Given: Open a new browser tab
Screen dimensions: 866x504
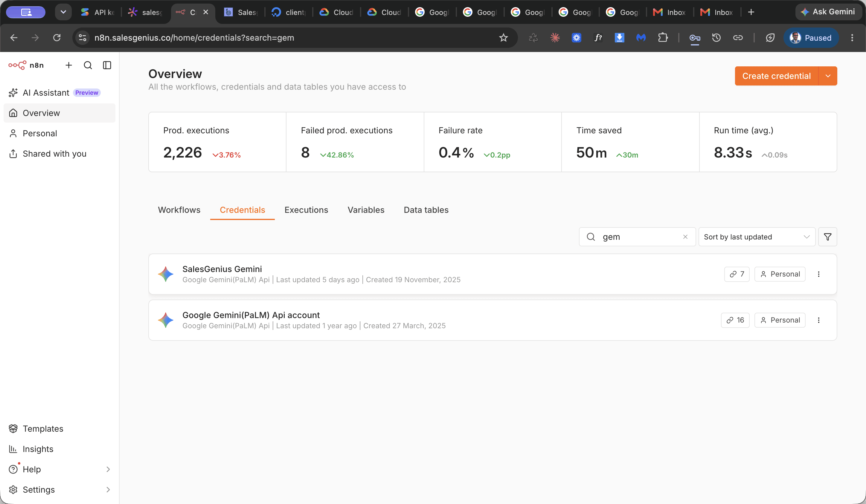Looking at the screenshot, I should [x=751, y=12].
